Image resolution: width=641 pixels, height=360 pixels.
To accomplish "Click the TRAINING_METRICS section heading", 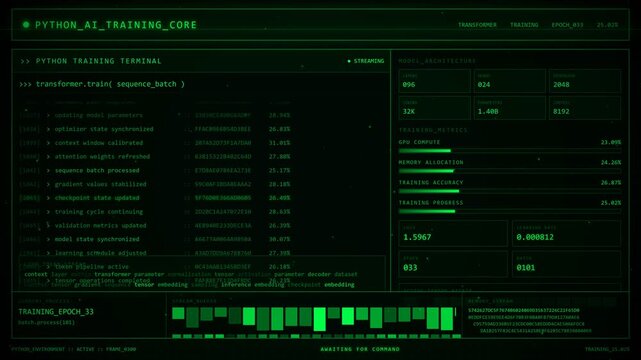I will tap(433, 130).
